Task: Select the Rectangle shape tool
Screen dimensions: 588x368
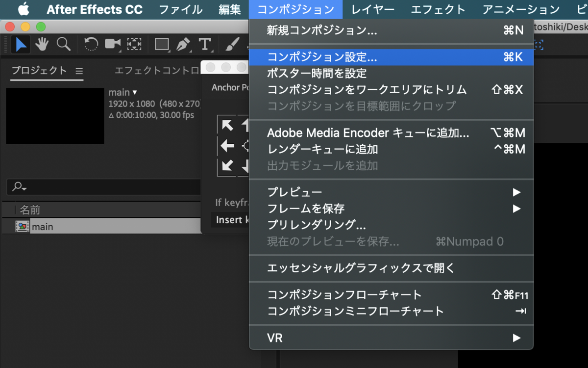Action: tap(162, 45)
